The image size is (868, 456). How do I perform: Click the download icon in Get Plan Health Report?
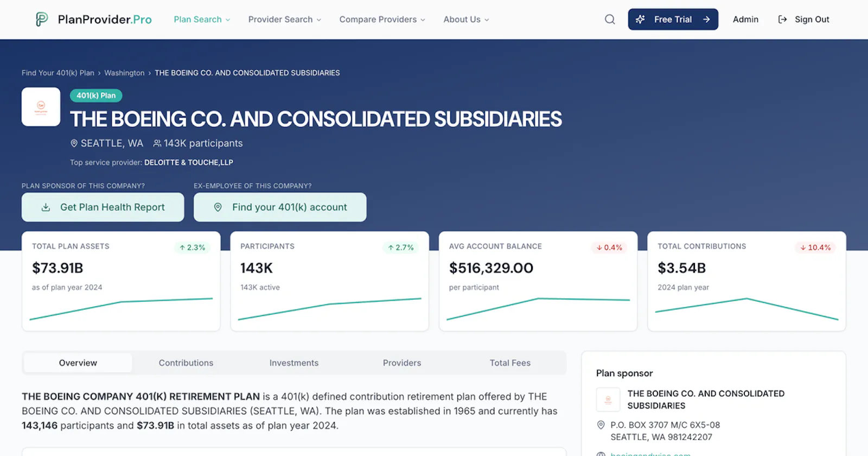(46, 207)
